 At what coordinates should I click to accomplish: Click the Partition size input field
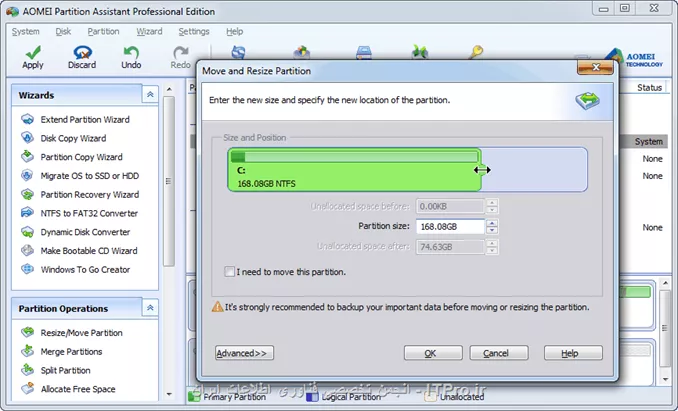[x=450, y=226]
